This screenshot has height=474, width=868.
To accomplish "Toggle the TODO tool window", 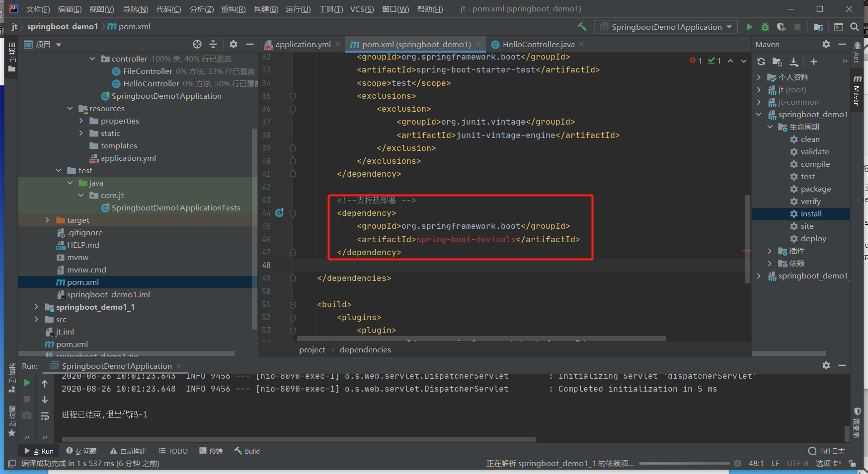I will [x=173, y=451].
